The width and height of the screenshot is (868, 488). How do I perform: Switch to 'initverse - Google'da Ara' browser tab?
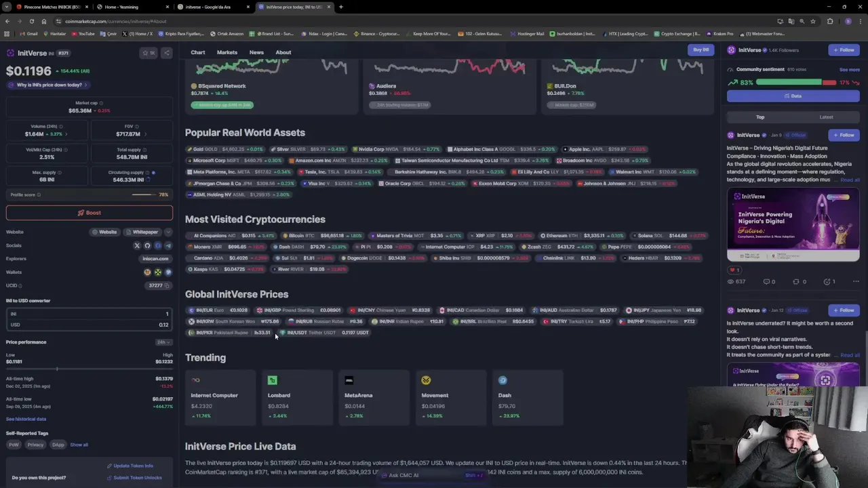pos(212,7)
